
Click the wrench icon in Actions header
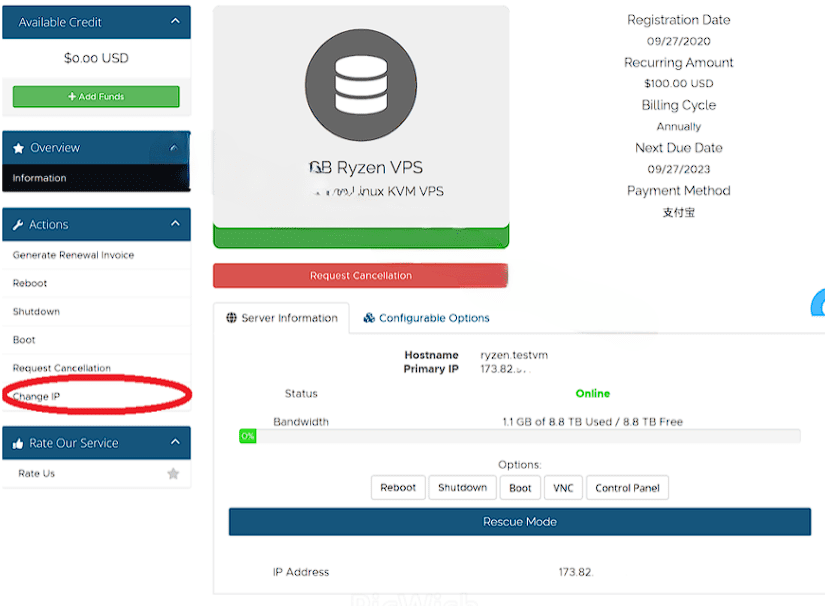pyautogui.click(x=18, y=225)
